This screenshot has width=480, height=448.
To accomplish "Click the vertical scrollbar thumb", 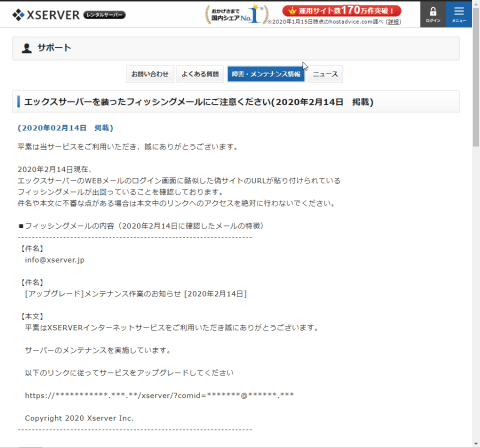I will tap(476, 77).
